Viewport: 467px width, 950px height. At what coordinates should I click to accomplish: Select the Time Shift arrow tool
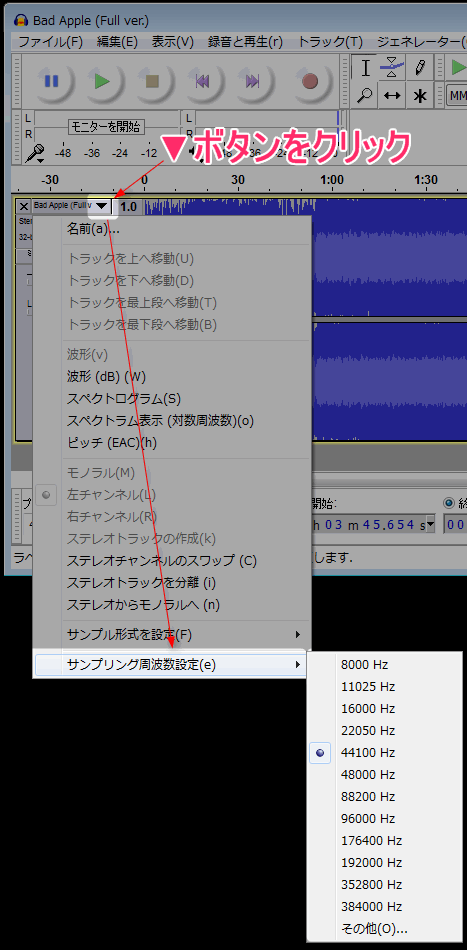(x=392, y=95)
